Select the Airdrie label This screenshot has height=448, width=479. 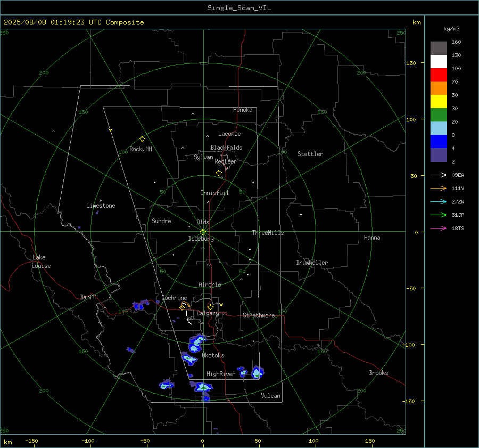(x=210, y=284)
